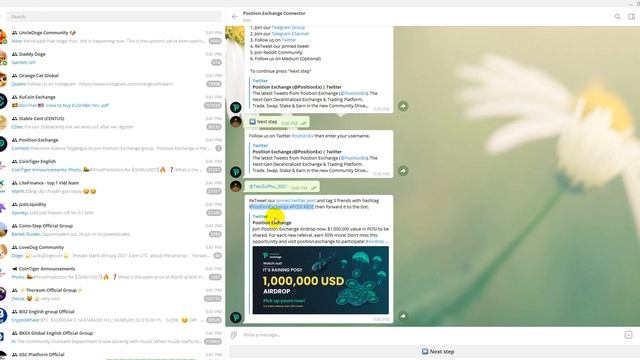This screenshot has width=640, height=360.
Task: Open the KuCoin Exchange chat
Action: point(111,101)
